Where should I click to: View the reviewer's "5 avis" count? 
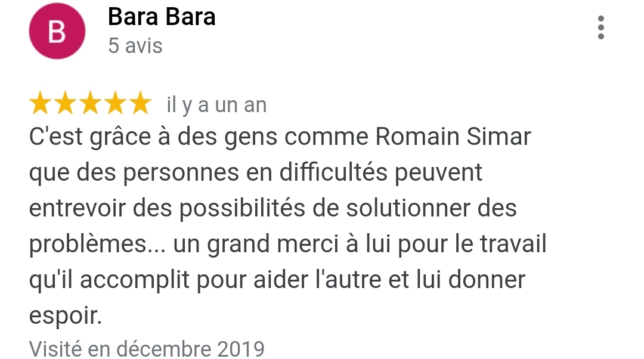[135, 46]
